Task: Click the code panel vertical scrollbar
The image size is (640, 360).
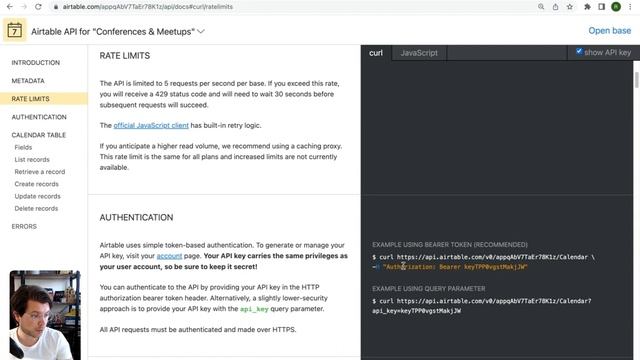Action: coord(636,80)
